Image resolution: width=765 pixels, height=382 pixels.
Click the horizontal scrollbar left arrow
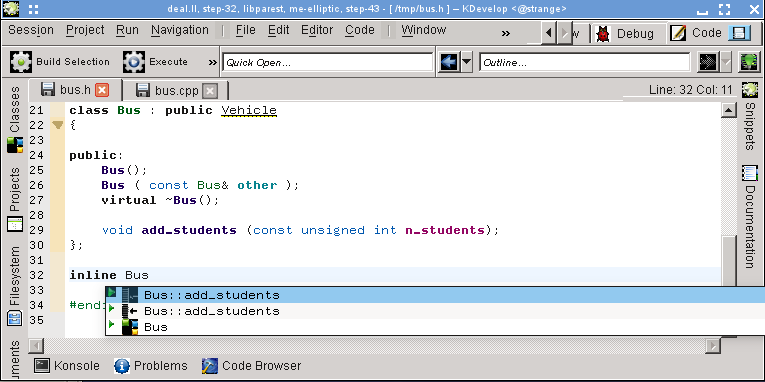click(36, 346)
